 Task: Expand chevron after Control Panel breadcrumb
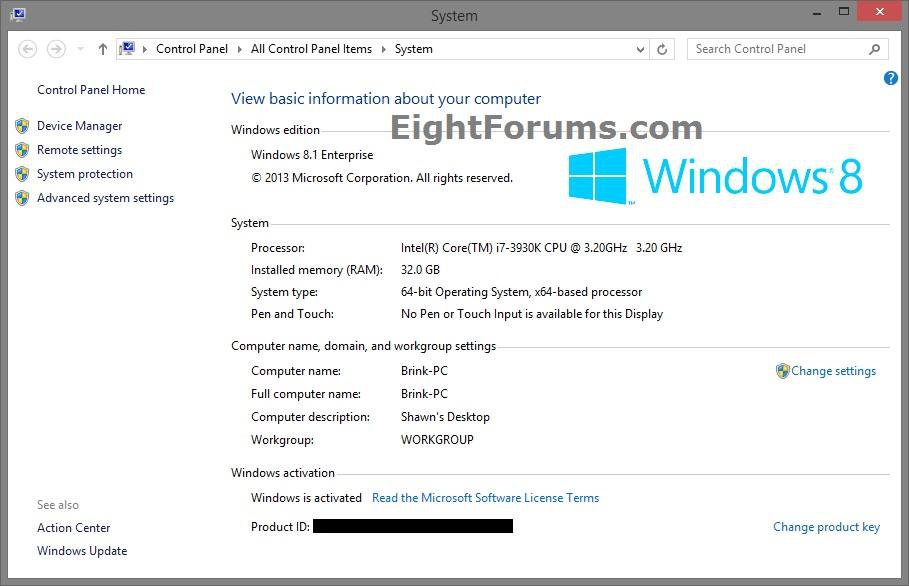[239, 49]
